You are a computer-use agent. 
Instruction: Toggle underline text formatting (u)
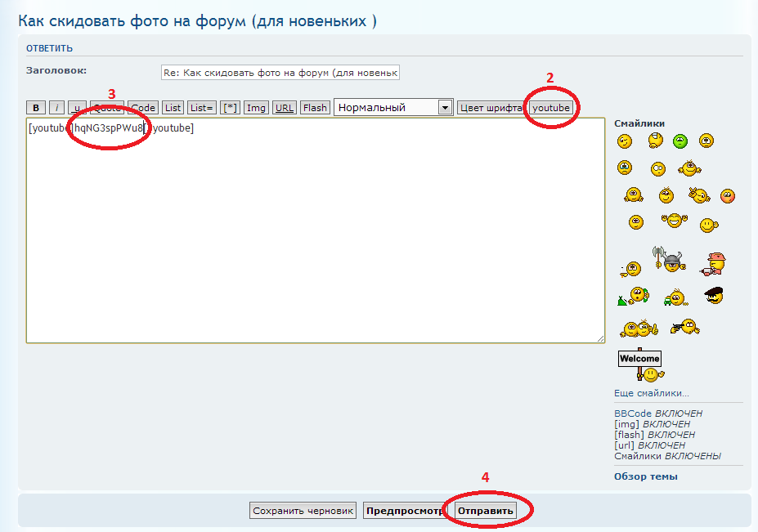click(x=77, y=108)
